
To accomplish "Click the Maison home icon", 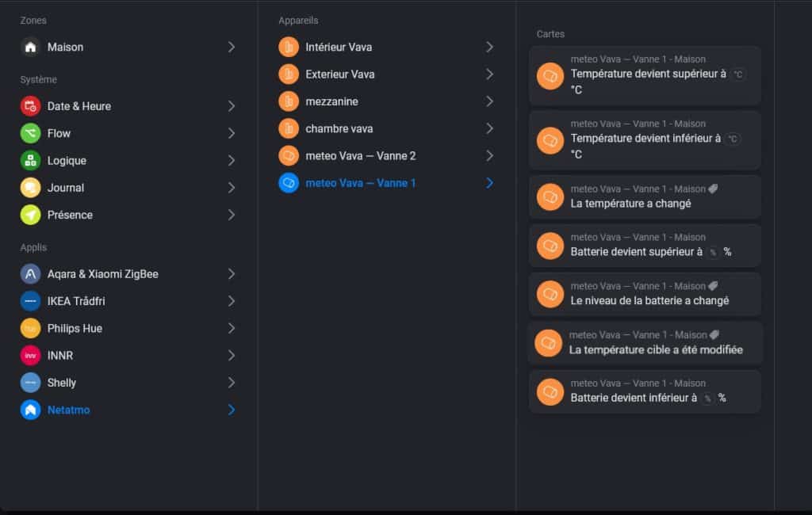I will point(31,47).
